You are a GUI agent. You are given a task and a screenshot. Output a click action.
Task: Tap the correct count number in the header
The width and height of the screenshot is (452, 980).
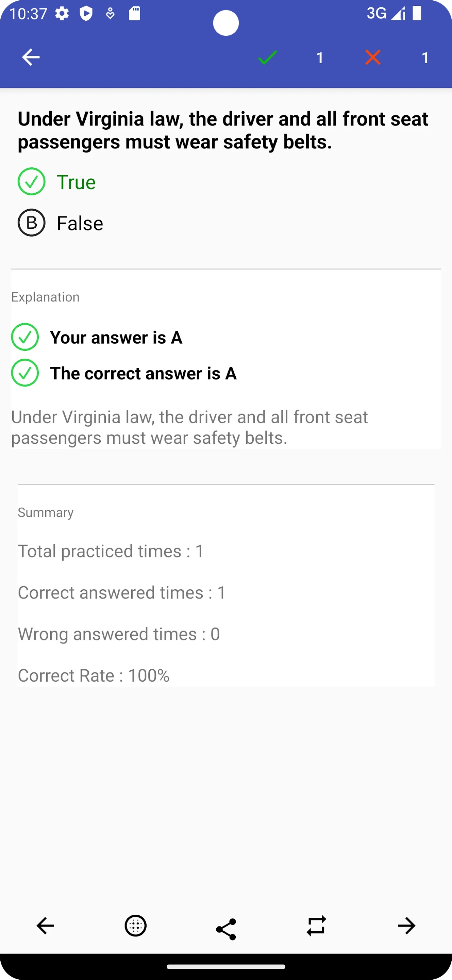[320, 58]
